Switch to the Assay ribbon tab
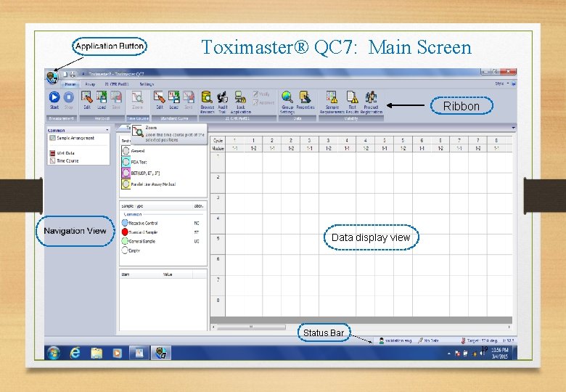Viewport: 566px width, 392px height. (90, 84)
